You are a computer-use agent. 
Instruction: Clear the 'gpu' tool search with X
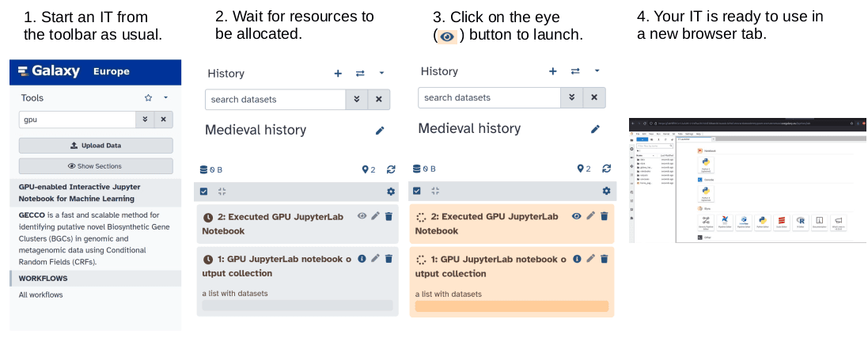(x=164, y=120)
